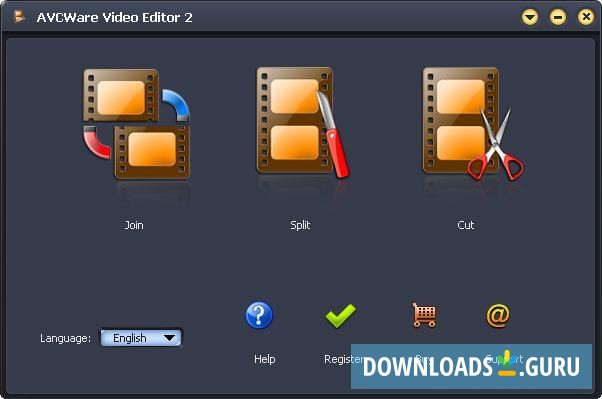This screenshot has width=602, height=399.
Task: Click the green Register checkmark icon
Action: click(341, 316)
